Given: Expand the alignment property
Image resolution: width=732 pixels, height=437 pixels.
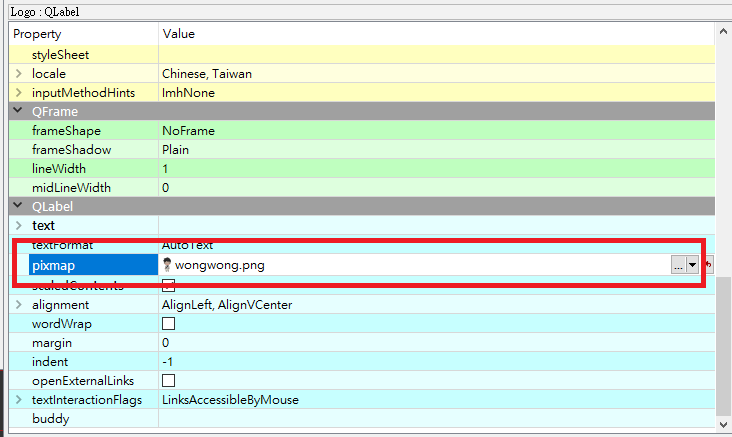Looking at the screenshot, I should click(x=19, y=304).
